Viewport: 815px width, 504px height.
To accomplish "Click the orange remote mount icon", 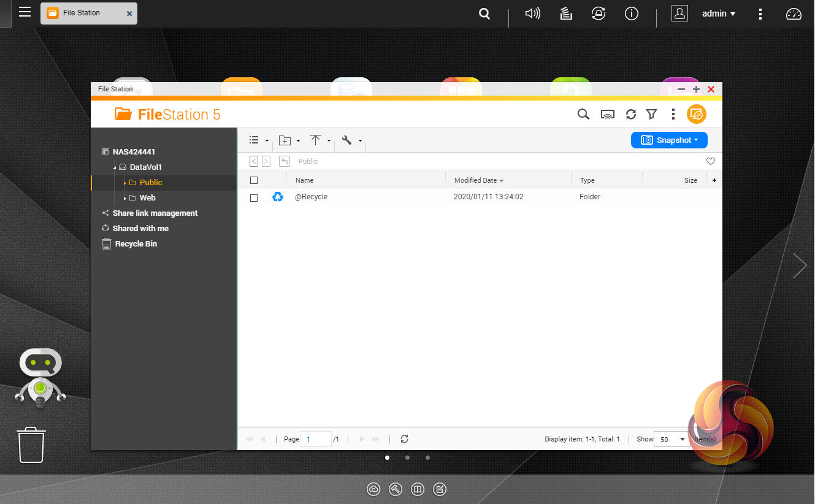I will pyautogui.click(x=697, y=114).
